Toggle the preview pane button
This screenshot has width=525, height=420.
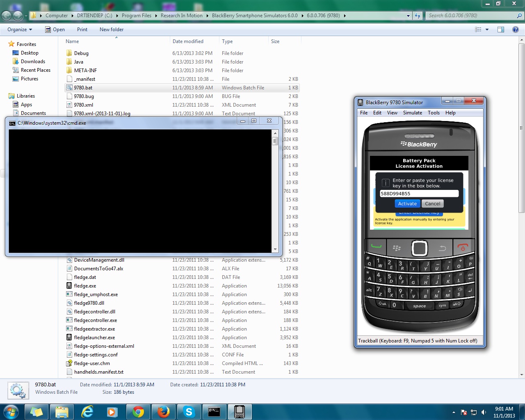(x=500, y=30)
